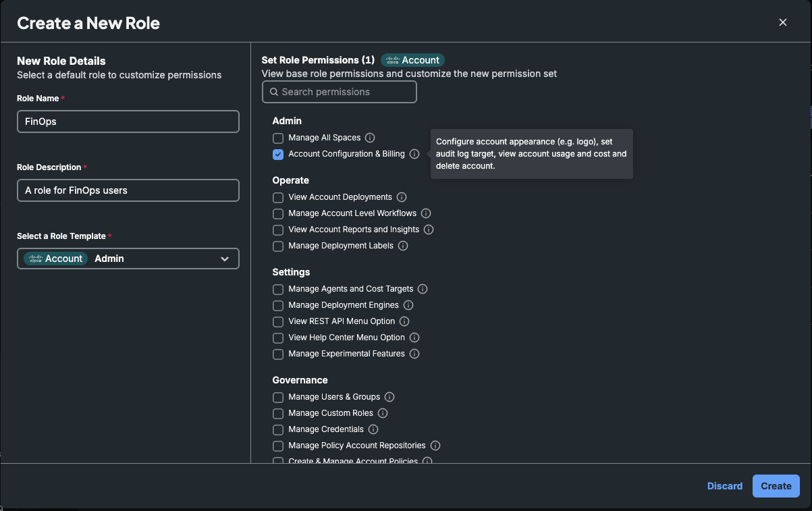Show info for Manage Account Level Workflows
Screen dimensions: 812x511
click(x=426, y=213)
